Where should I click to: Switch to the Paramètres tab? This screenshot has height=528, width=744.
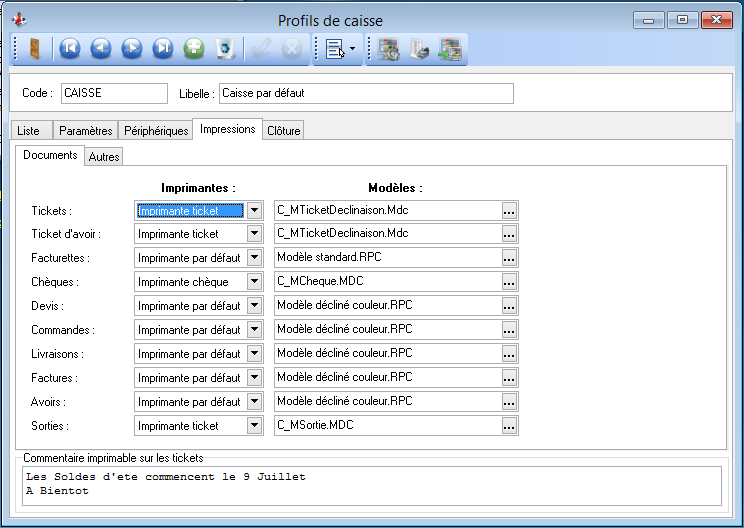pyautogui.click(x=85, y=131)
